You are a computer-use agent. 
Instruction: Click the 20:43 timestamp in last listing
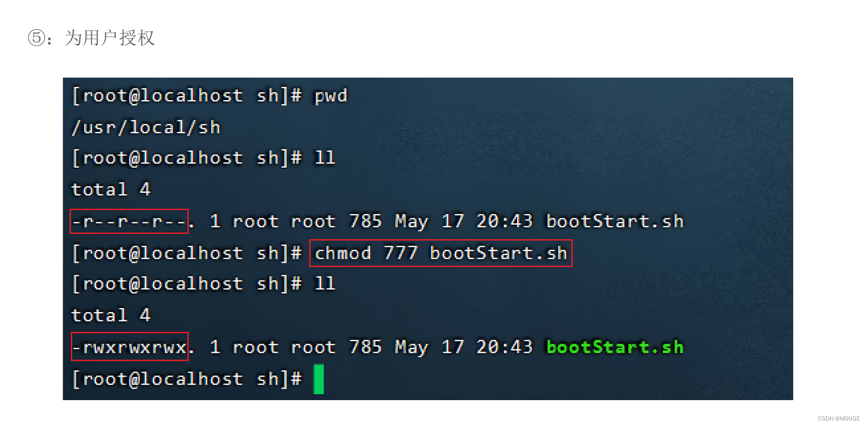click(504, 347)
